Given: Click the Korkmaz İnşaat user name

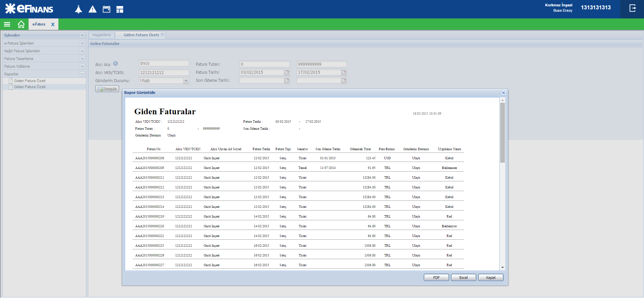Looking at the screenshot, I should (x=559, y=5).
